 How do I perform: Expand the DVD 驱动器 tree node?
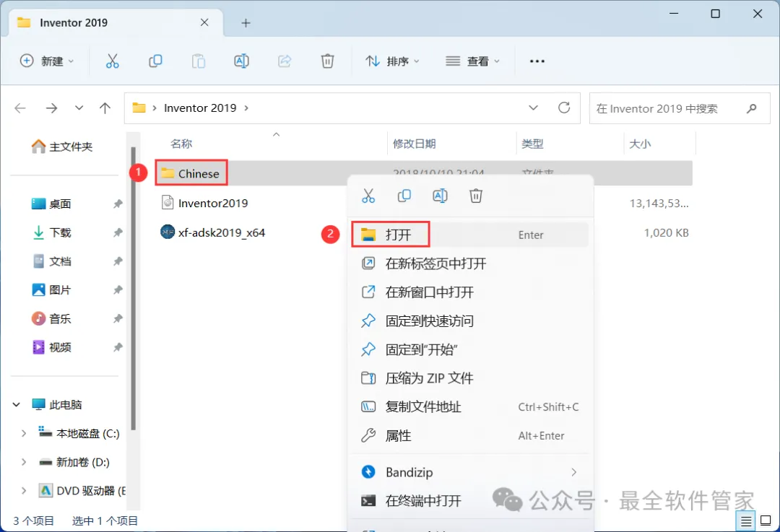[x=23, y=492]
